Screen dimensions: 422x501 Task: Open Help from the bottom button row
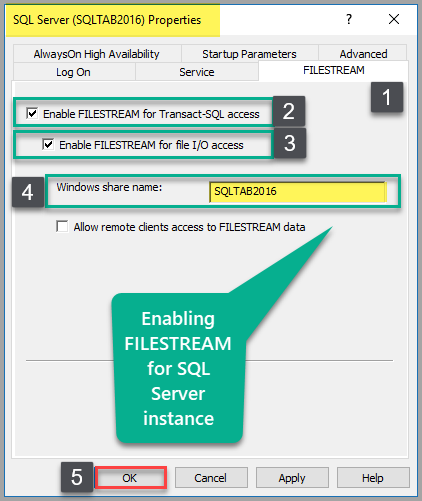pos(373,478)
